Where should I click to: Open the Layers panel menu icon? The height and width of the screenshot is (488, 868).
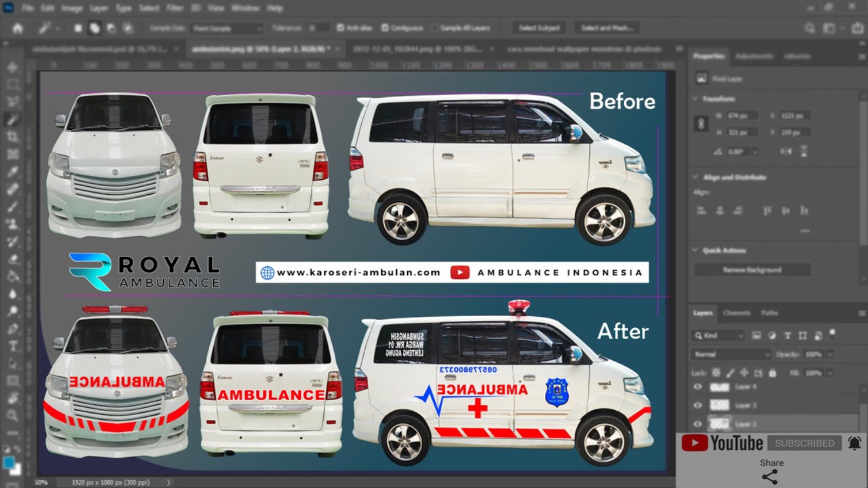(862, 313)
